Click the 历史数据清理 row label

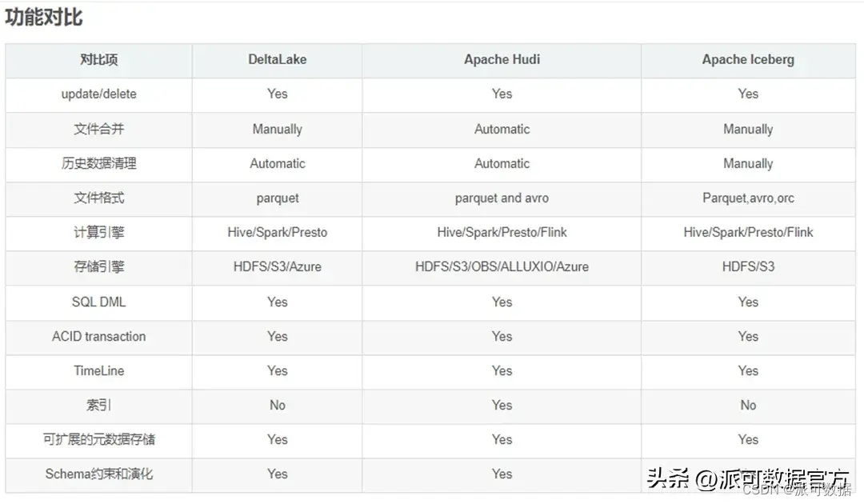99,163
